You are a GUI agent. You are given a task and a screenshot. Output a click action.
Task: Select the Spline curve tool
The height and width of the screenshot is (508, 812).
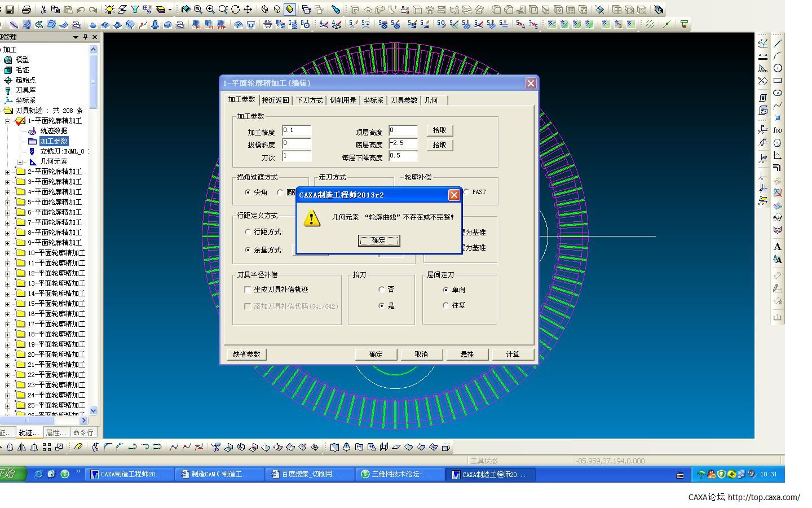tap(778, 106)
